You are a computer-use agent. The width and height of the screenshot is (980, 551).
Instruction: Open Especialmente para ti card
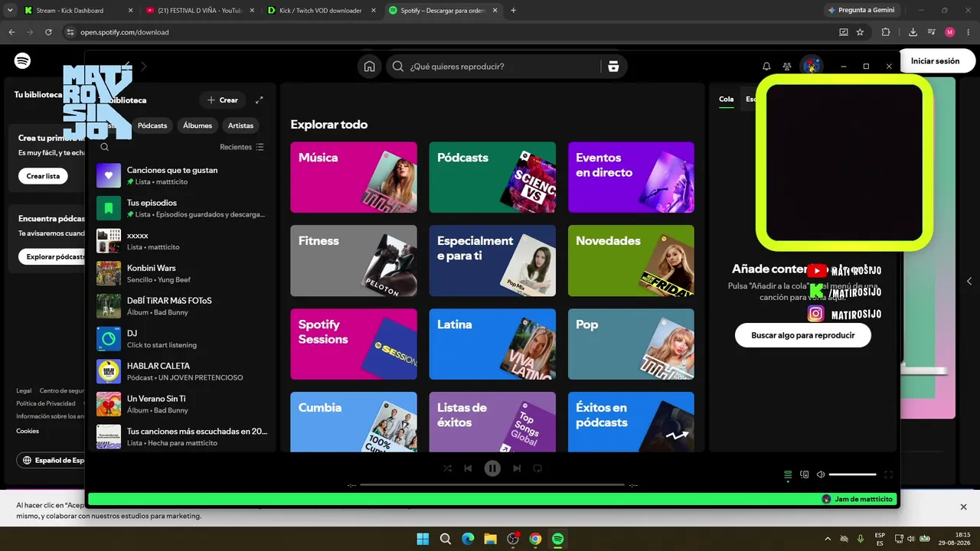tap(492, 260)
